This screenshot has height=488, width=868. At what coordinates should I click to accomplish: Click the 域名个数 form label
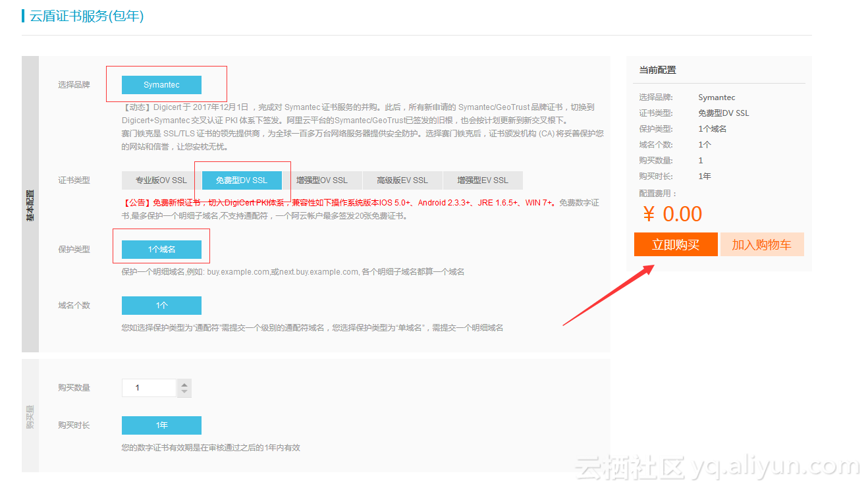(74, 306)
